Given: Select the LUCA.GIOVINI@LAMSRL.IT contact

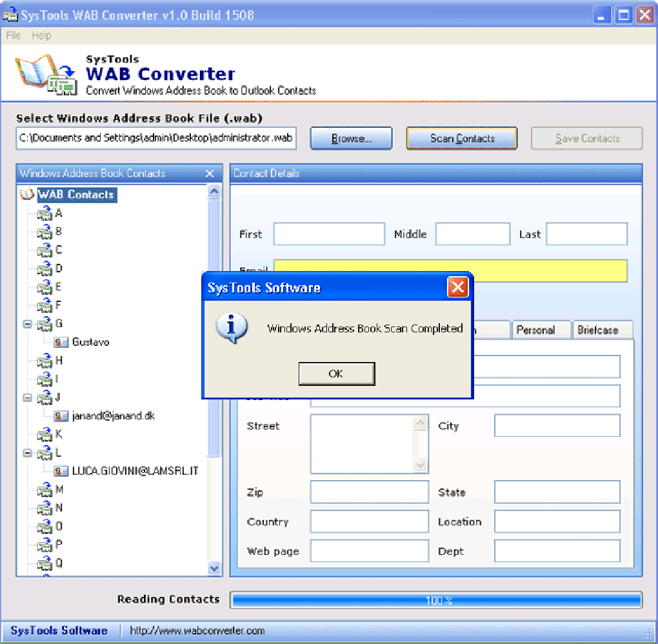Looking at the screenshot, I should point(135,471).
